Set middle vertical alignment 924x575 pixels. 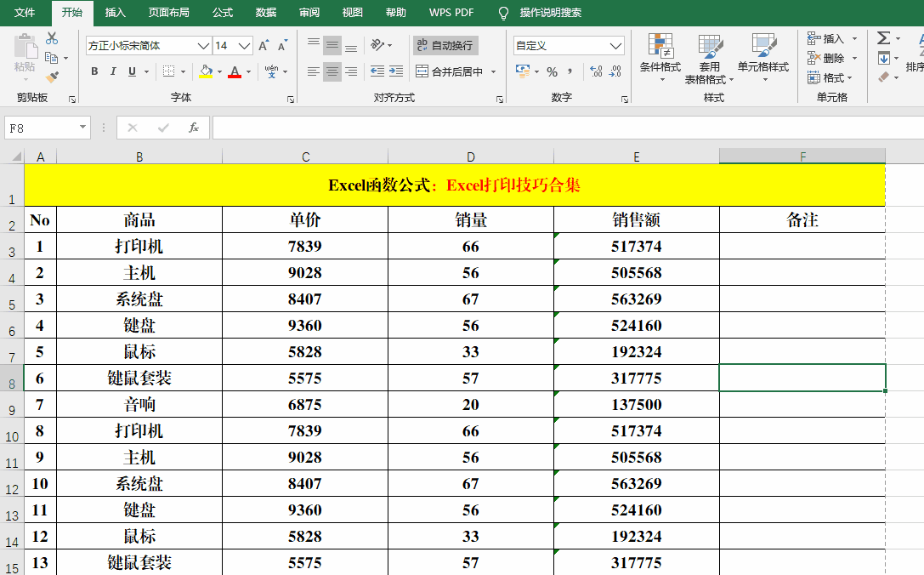pyautogui.click(x=332, y=45)
